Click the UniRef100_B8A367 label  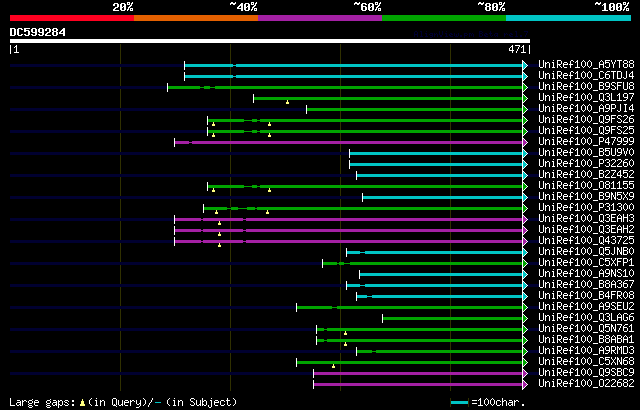tap(586, 285)
